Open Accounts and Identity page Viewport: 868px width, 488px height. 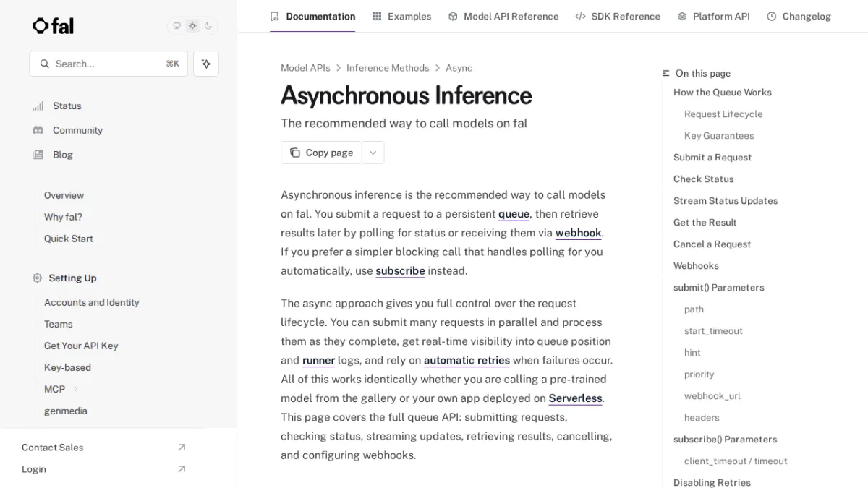coord(92,302)
